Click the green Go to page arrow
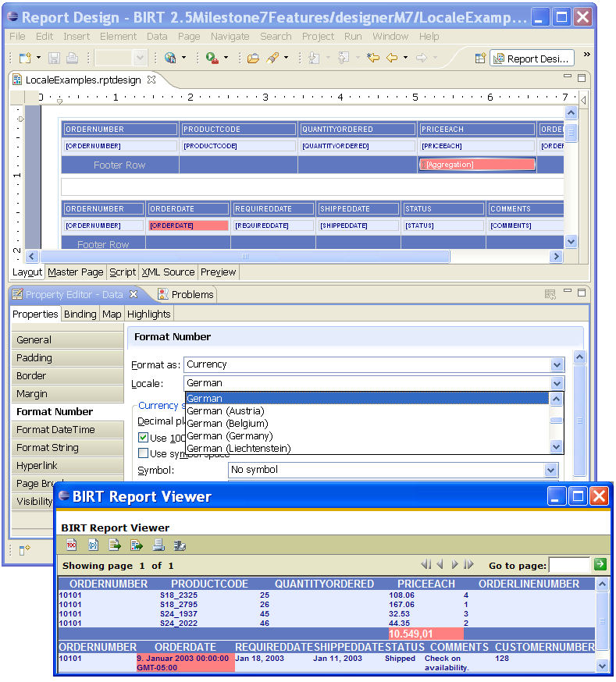Image resolution: width=616 pixels, height=682 pixels. coord(600,564)
